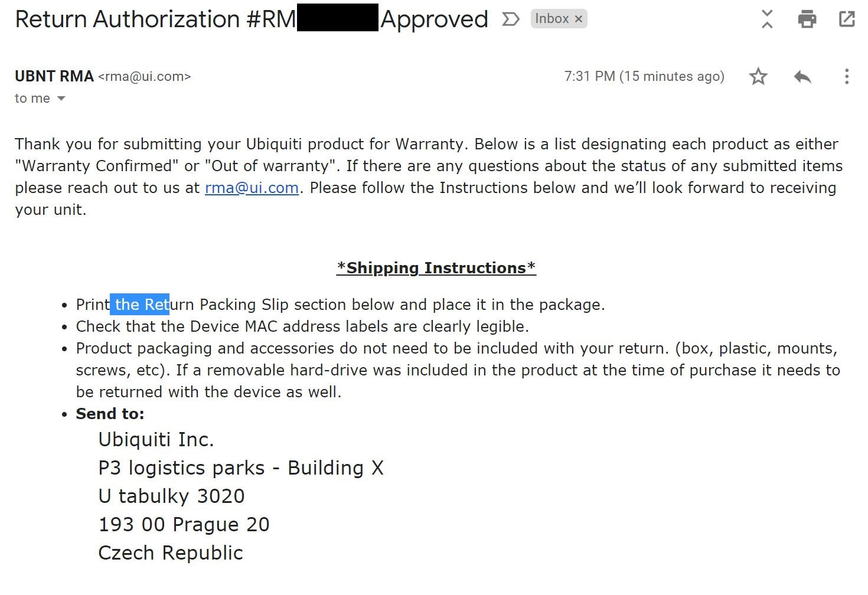Click the bold "Send to:" text

110,414
